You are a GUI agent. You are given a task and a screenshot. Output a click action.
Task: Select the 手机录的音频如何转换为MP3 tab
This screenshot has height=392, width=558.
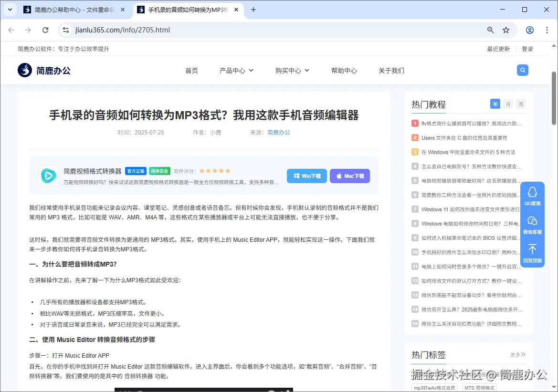[x=188, y=10]
